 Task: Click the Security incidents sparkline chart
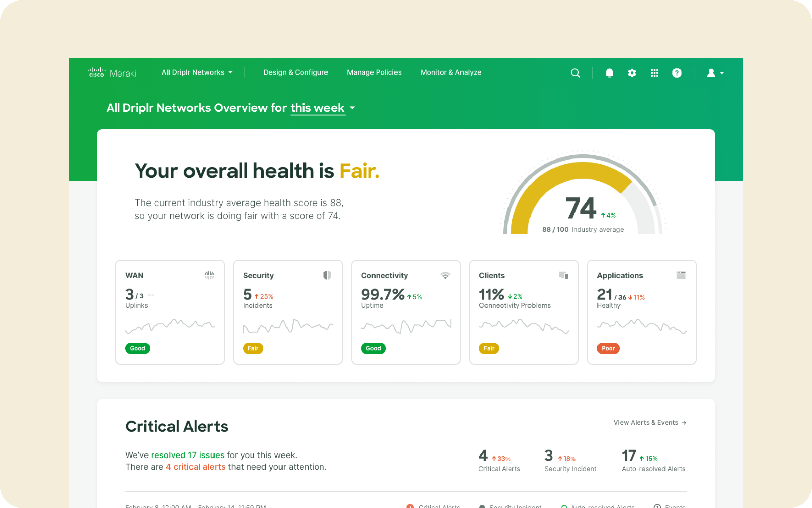point(288,326)
